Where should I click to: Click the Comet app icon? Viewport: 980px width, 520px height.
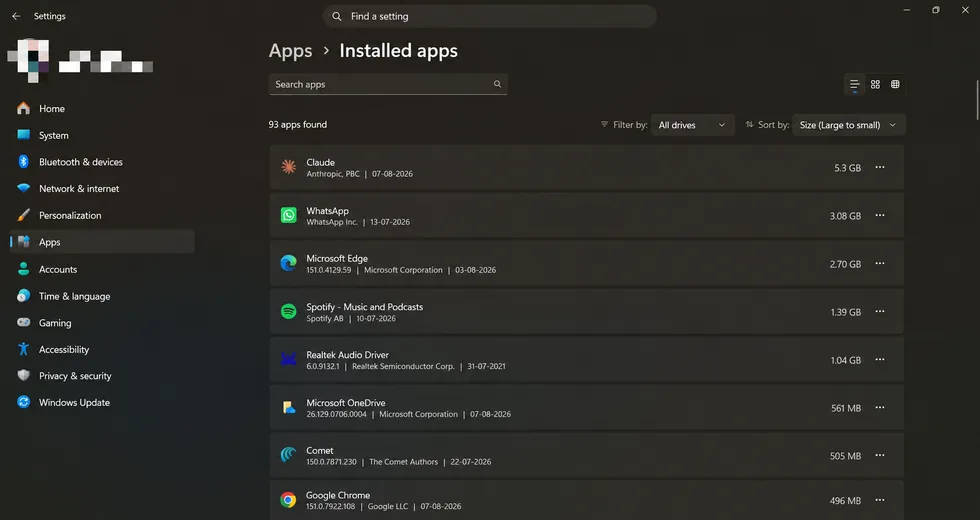tap(288, 455)
